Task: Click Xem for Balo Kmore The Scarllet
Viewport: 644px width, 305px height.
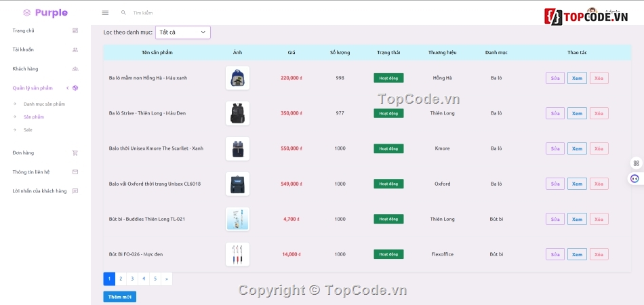Action: [x=577, y=148]
